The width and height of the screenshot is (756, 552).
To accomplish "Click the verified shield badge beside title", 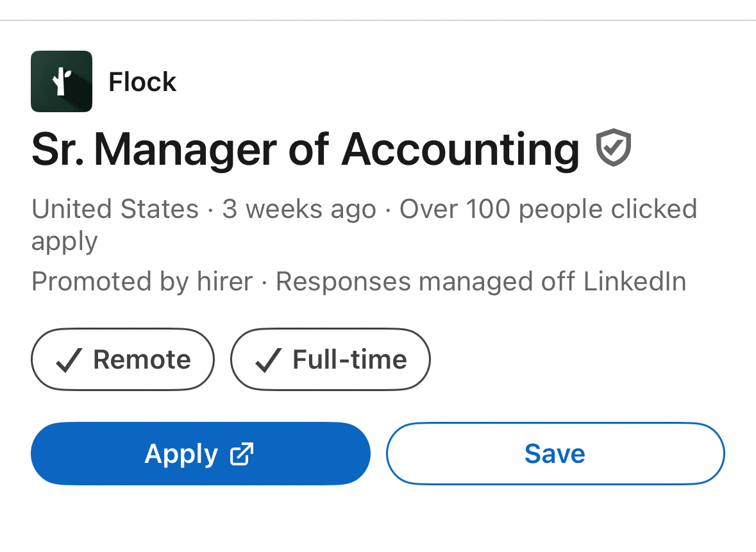I will (614, 147).
